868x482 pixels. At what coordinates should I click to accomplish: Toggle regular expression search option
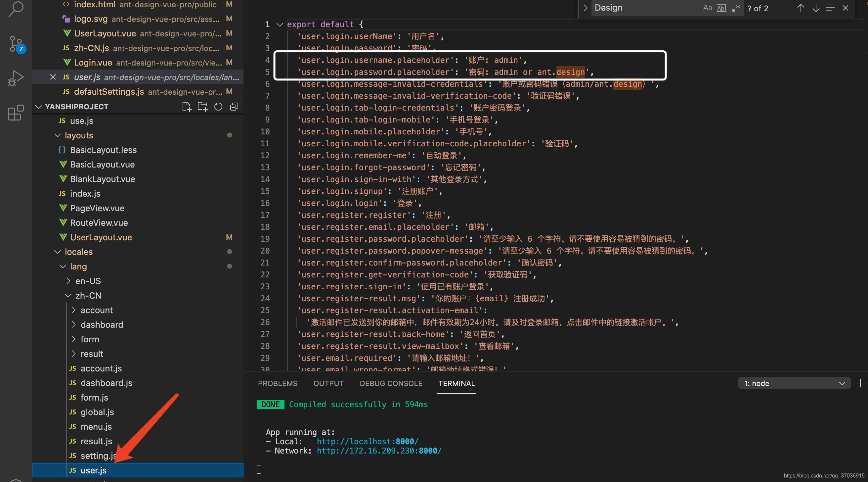[736, 8]
